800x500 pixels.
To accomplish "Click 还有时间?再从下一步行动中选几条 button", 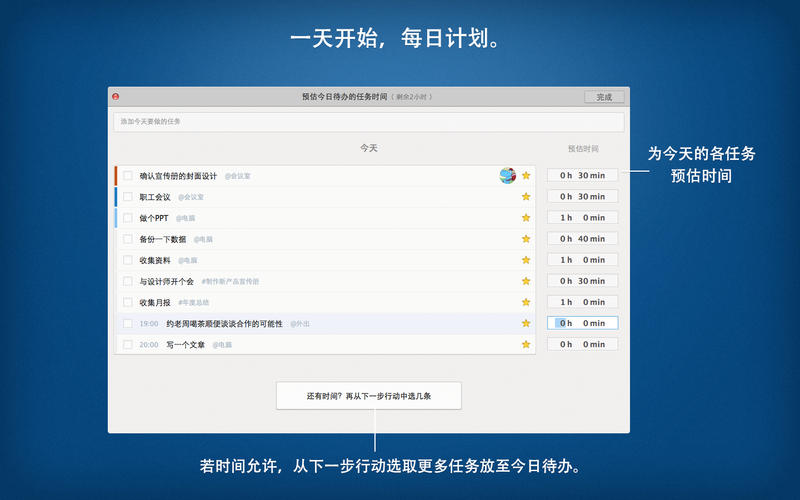I will tap(369, 396).
